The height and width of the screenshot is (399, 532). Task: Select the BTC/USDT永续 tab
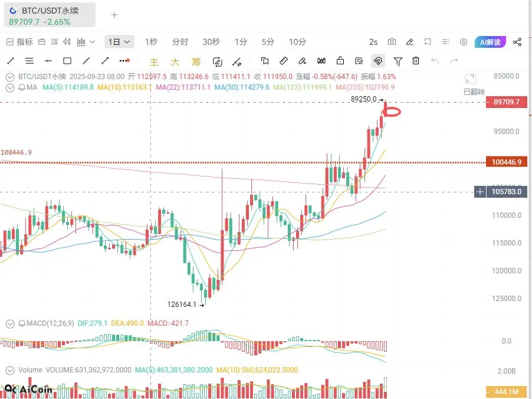pos(50,15)
